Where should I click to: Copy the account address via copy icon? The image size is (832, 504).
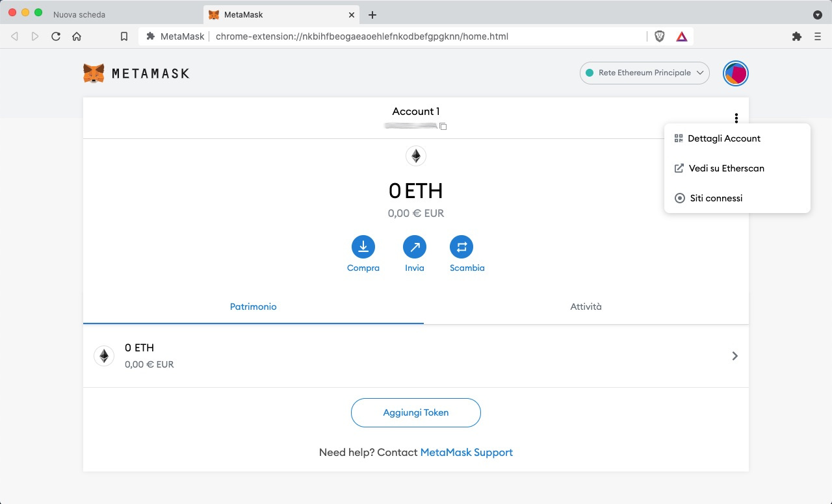(443, 126)
